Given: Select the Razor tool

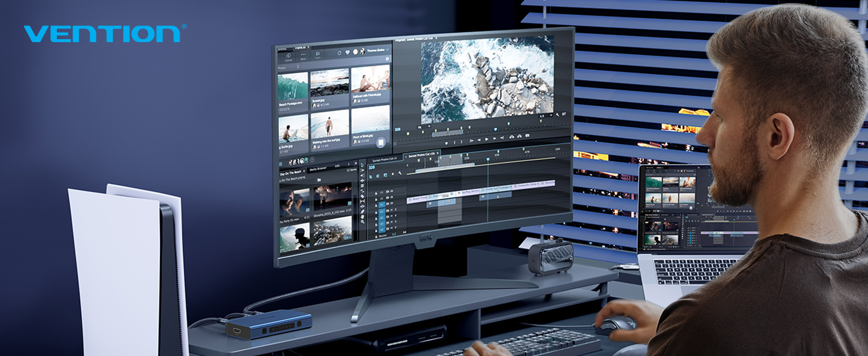Looking at the screenshot, I should click(362, 196).
